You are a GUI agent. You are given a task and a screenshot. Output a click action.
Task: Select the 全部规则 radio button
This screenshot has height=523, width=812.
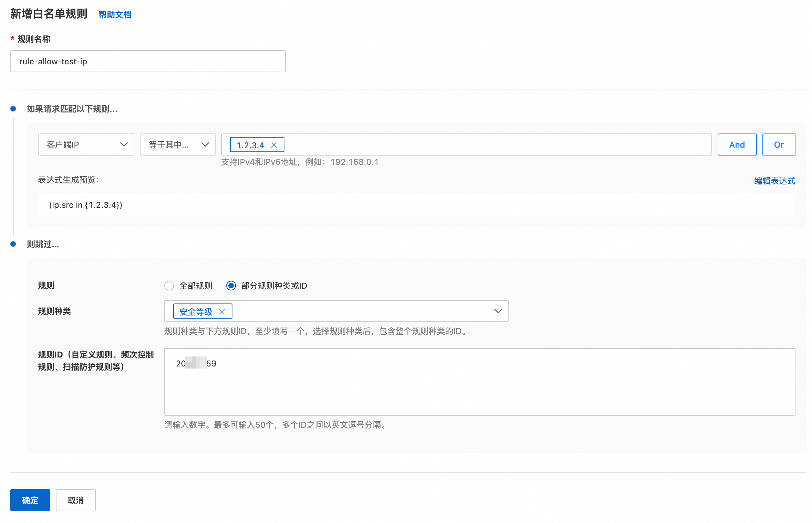pyautogui.click(x=169, y=286)
